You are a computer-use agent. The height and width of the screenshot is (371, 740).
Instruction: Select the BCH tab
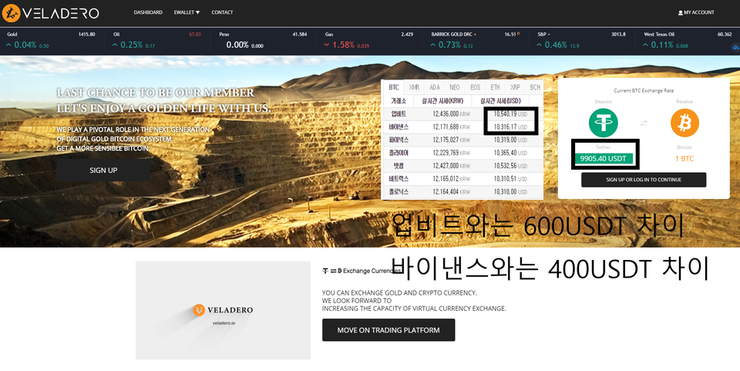point(535,87)
